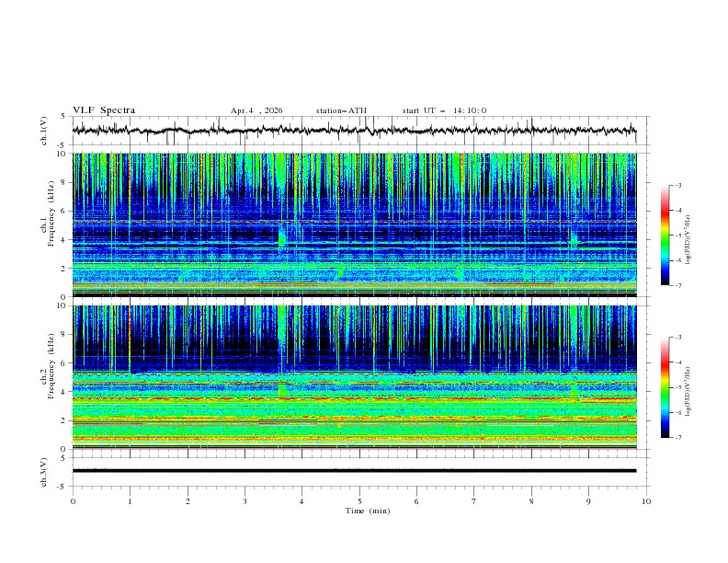Click the time axis end tick label "10"
This screenshot has height=563, width=728.
646,501
